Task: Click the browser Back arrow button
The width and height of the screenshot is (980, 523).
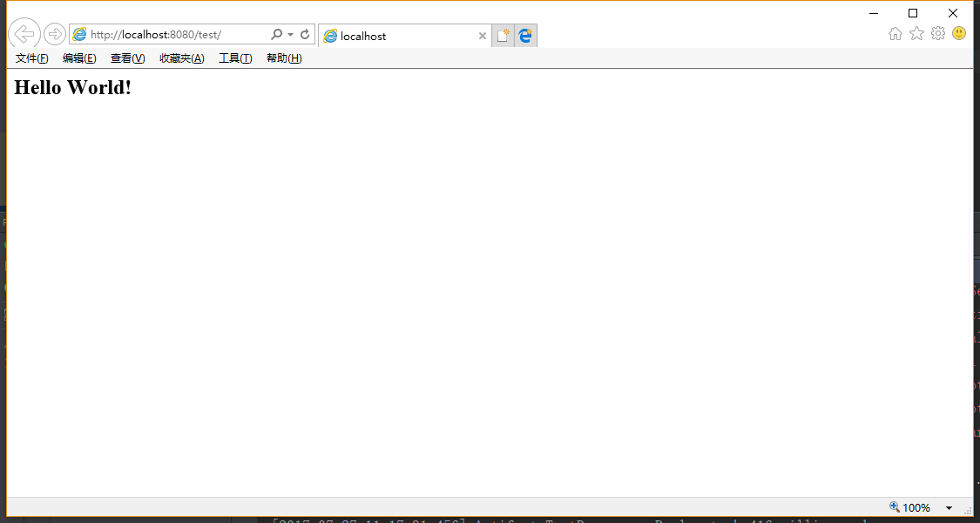Action: (24, 34)
